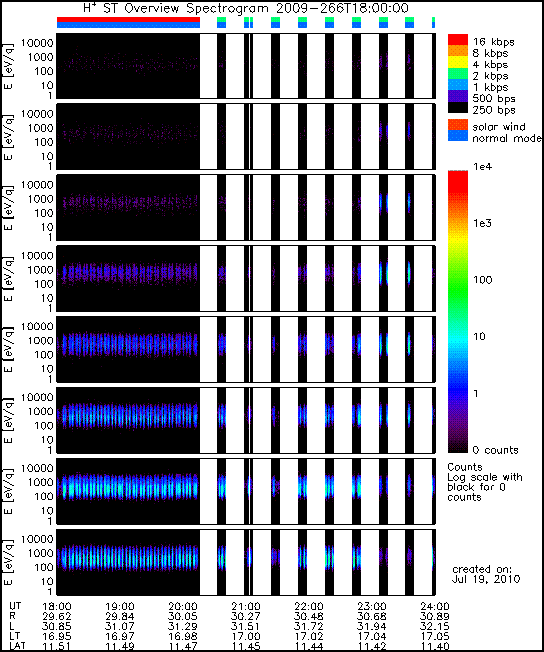
Task: Click the yellow 4 kbps legend swatch
Action: tap(457, 62)
